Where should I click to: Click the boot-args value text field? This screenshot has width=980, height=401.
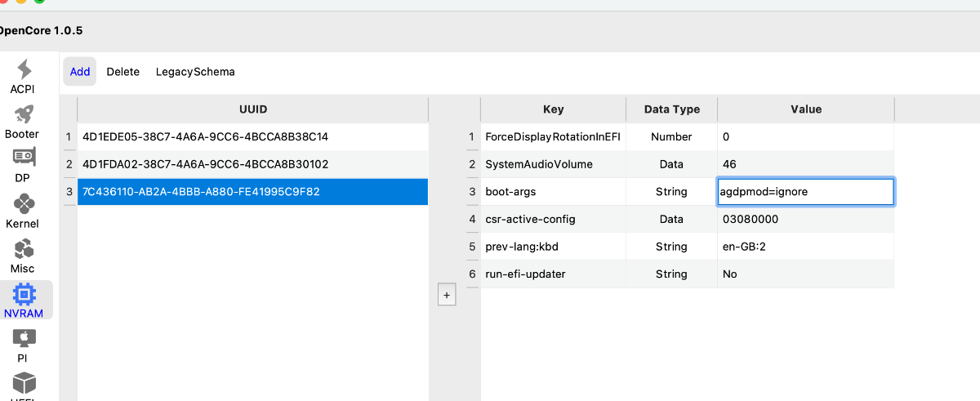804,192
